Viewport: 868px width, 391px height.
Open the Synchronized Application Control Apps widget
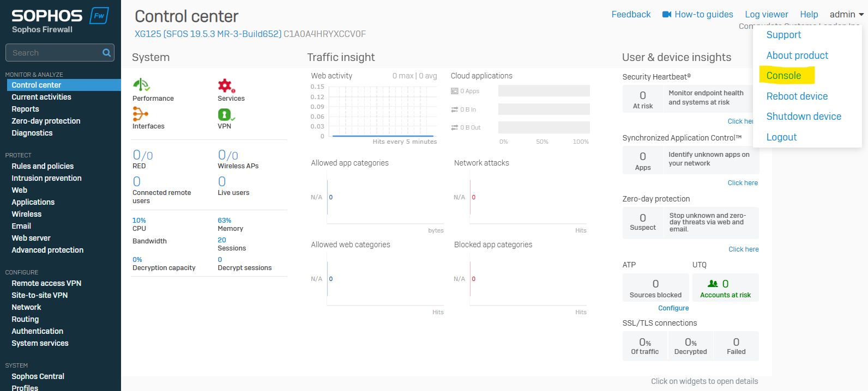[643, 161]
